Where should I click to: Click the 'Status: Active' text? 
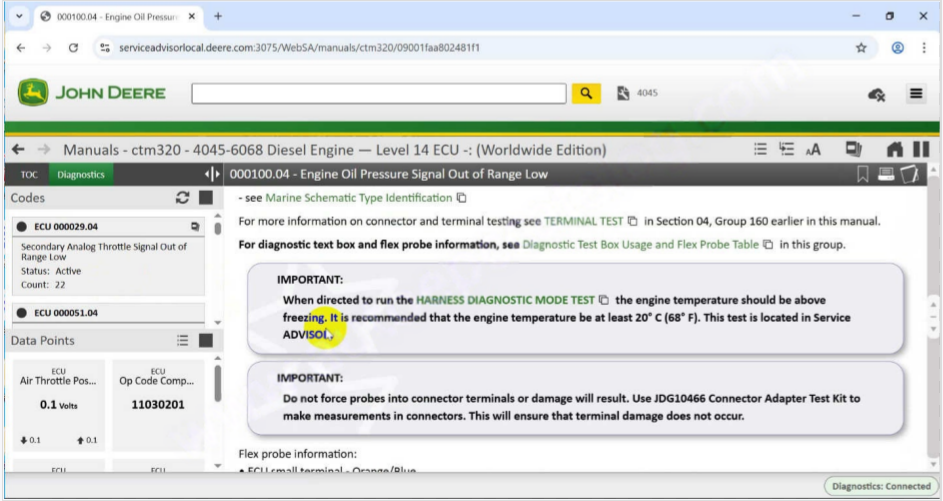(51, 271)
